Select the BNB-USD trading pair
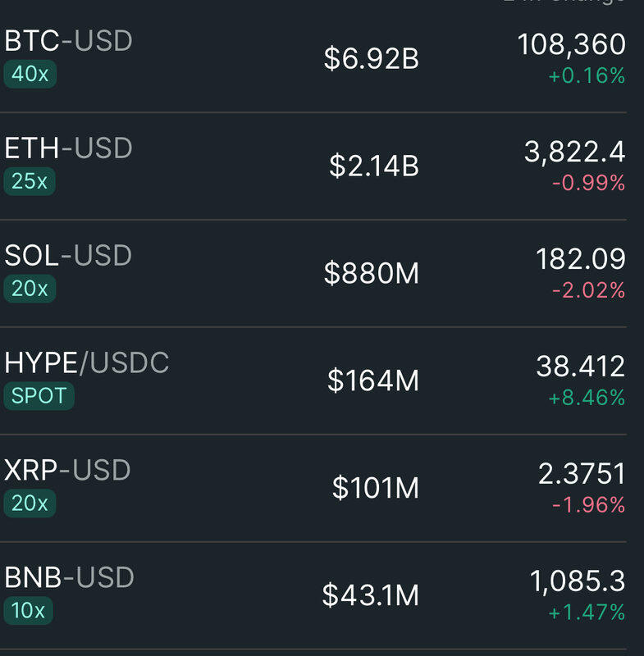644x656 pixels. pos(69,578)
